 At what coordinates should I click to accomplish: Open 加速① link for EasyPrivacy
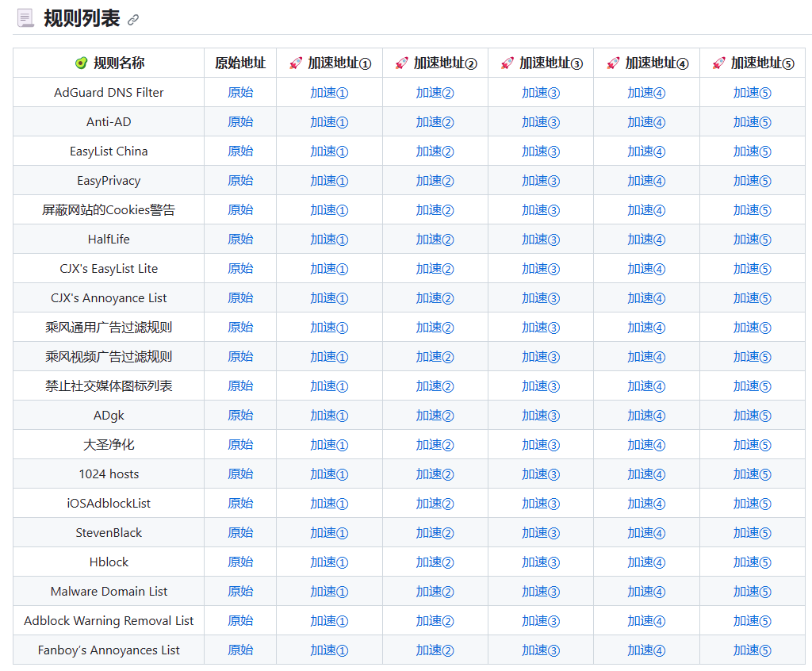tap(329, 181)
